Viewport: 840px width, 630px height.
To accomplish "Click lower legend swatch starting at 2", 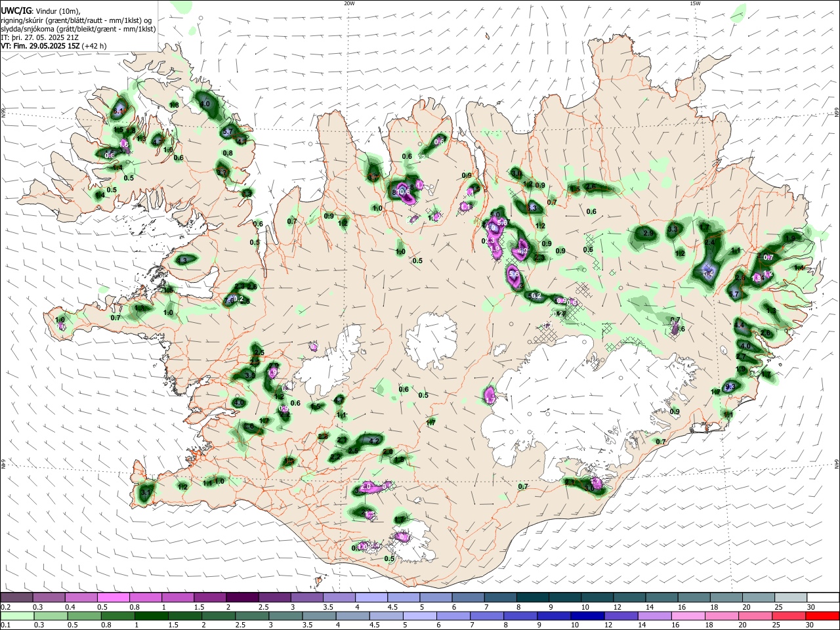I will click(218, 616).
